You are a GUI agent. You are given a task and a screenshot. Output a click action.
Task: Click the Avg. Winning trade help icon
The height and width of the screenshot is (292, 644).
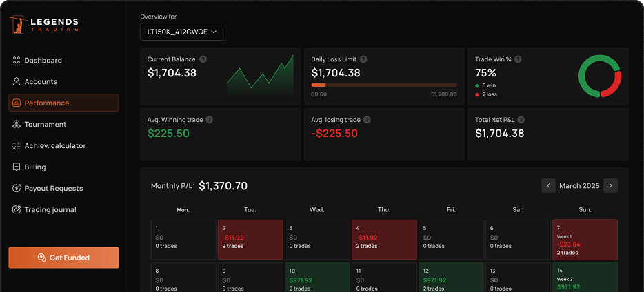[x=210, y=120]
